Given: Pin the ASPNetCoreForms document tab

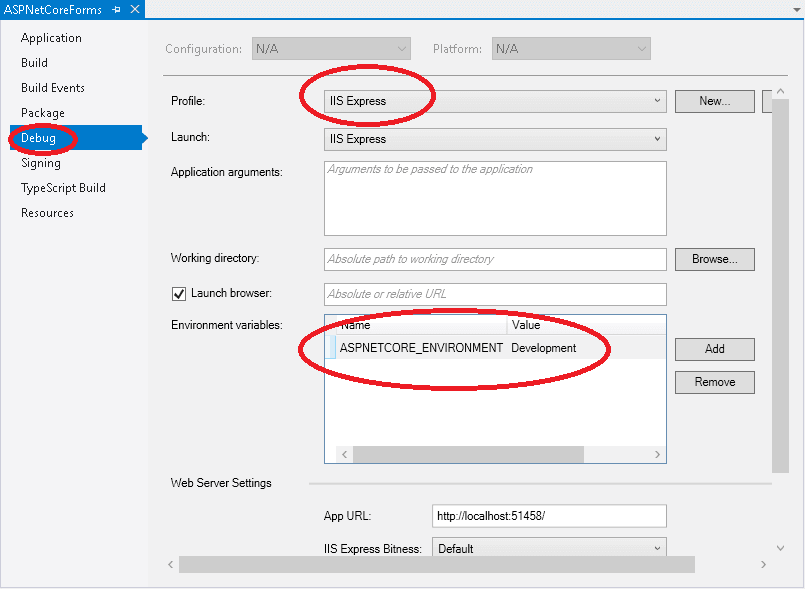Looking at the screenshot, I should coord(117,10).
